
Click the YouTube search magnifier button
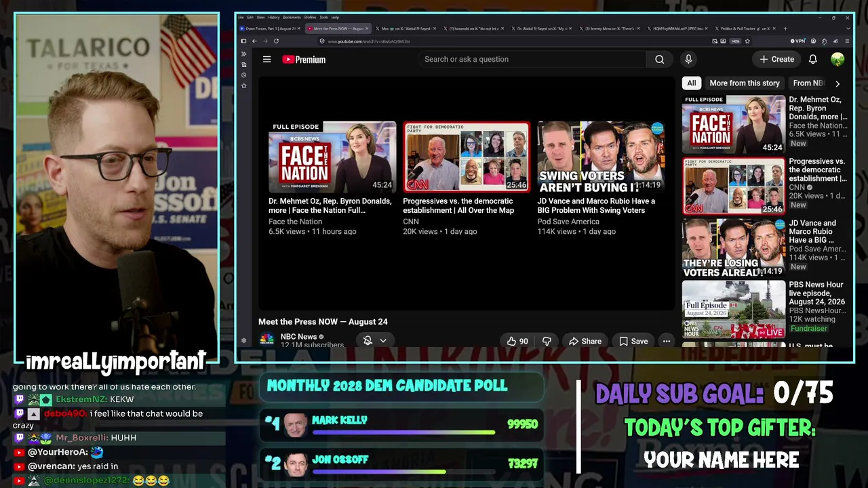coord(659,60)
